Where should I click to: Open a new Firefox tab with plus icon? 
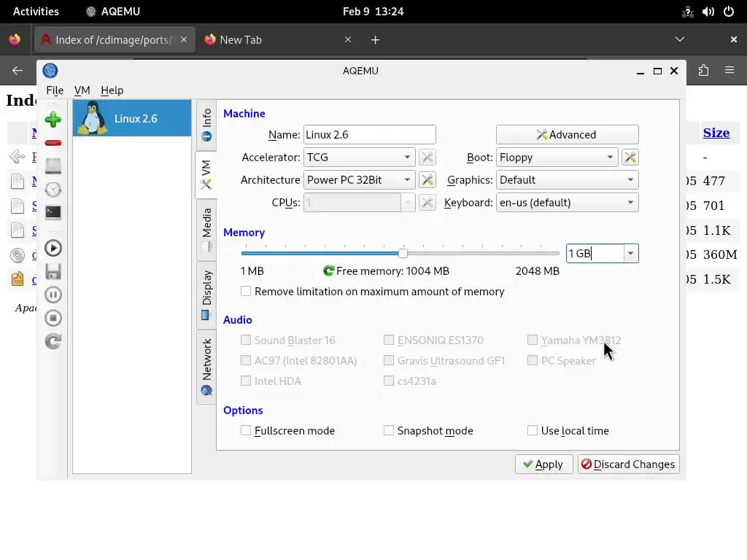point(376,40)
